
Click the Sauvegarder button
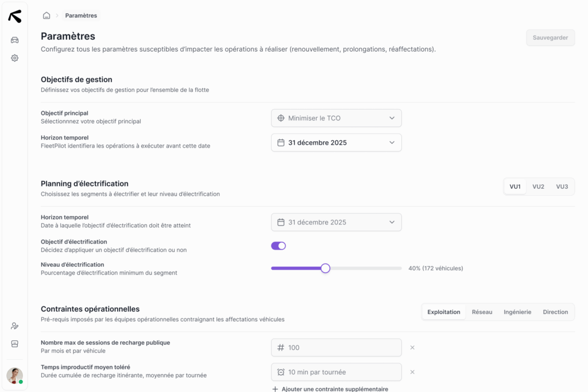(x=550, y=38)
